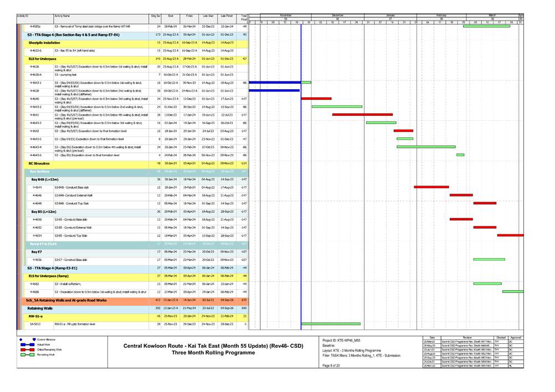This screenshot has height=392, width=555.
Task: Click the red bar for S3-B4B Base slab
Action: coord(431,187)
